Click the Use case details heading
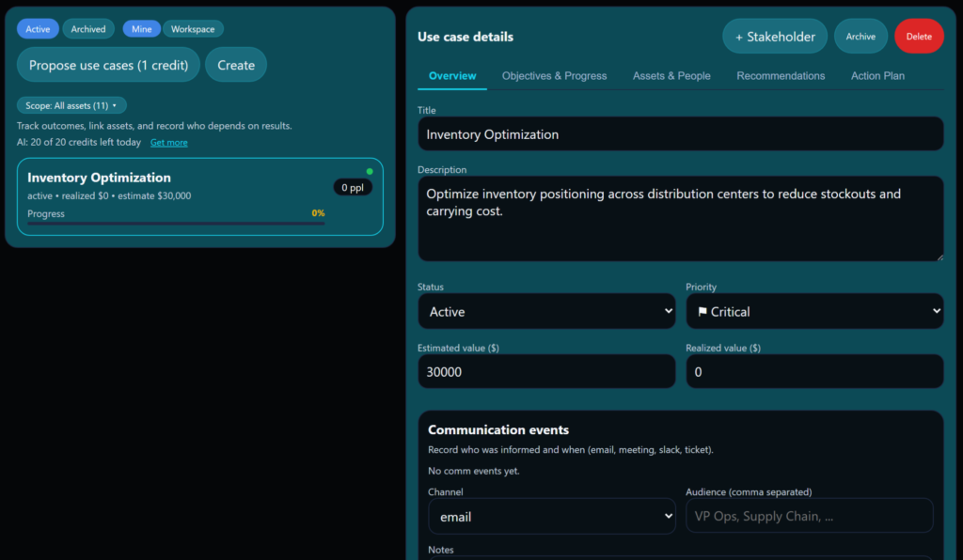This screenshot has height=560, width=963. tap(466, 37)
